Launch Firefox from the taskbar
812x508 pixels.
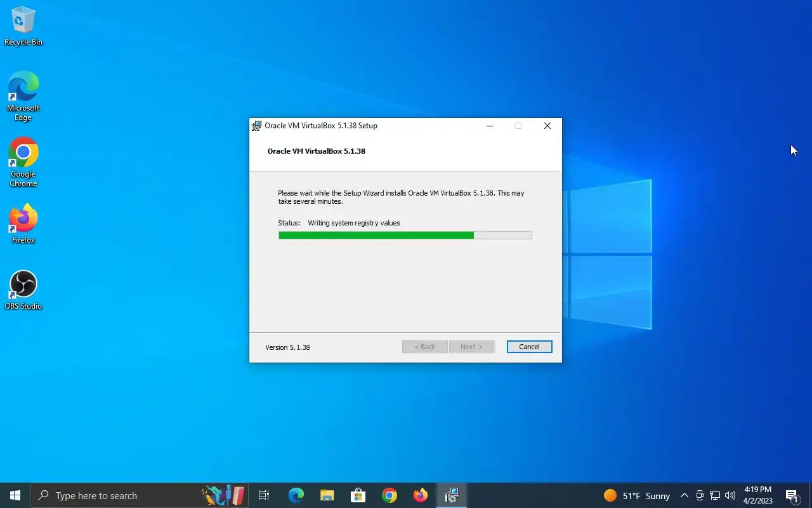[421, 495]
